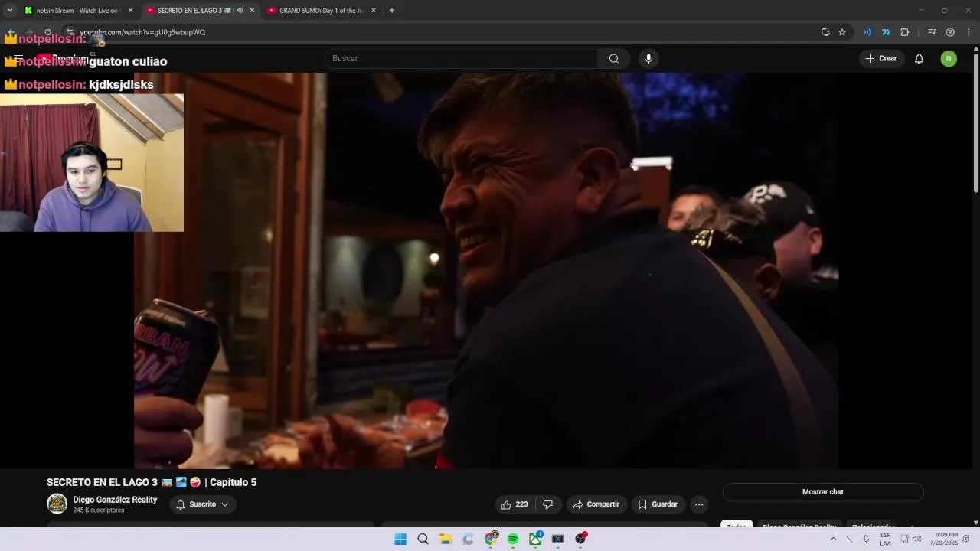This screenshot has height=551, width=980.
Task: Open File Explorer from the taskbar
Action: coord(446,539)
